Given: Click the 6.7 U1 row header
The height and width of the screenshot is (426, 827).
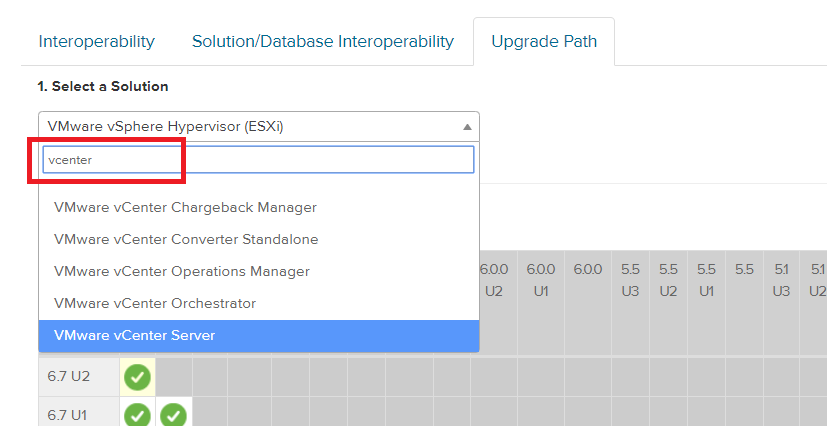Looking at the screenshot, I should (x=79, y=413).
